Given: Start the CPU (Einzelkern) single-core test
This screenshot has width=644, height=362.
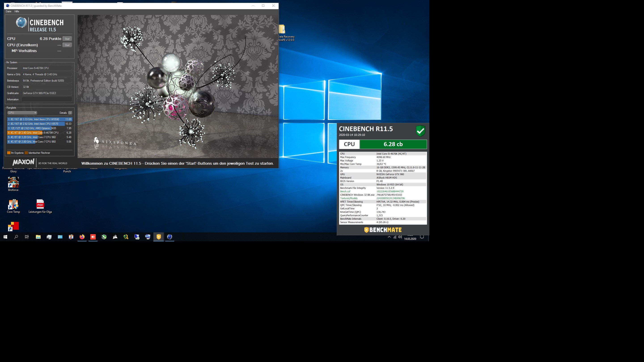Looking at the screenshot, I should [67, 45].
